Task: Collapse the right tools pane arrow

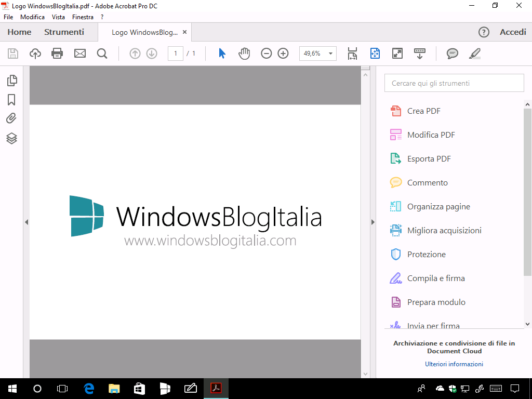Action: (x=373, y=222)
